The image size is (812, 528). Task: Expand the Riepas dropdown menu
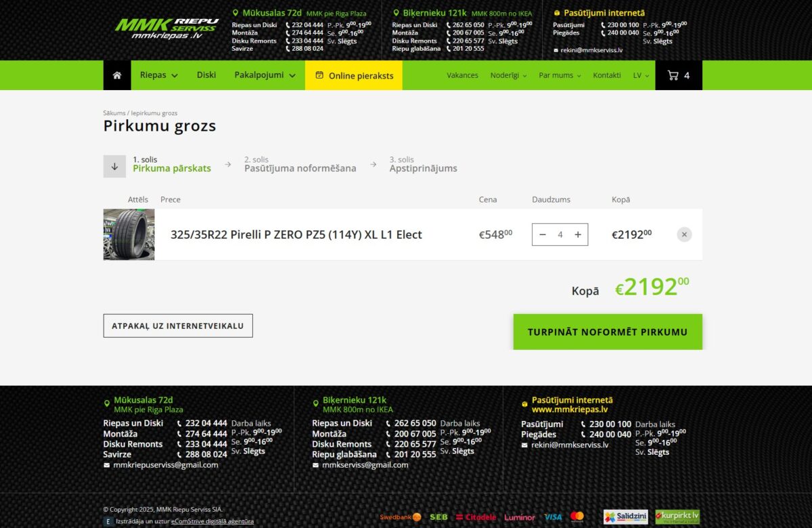[x=158, y=75]
